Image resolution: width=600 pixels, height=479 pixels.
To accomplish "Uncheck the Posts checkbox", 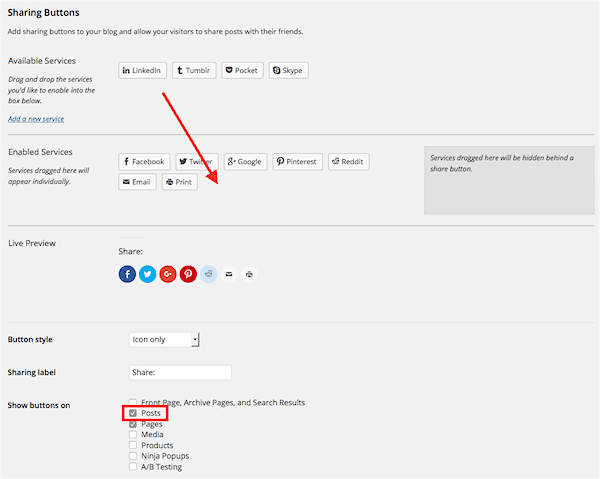I will point(133,413).
